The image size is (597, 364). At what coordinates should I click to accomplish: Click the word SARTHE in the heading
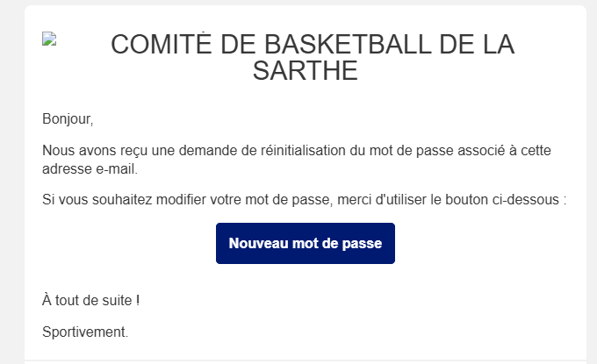[x=305, y=70]
